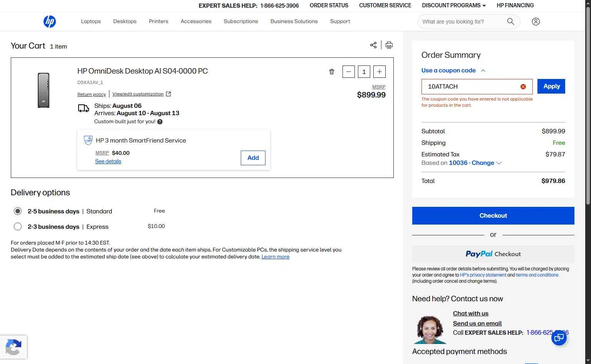591x364 pixels.
Task: Open Accessories menu
Action: click(196, 21)
